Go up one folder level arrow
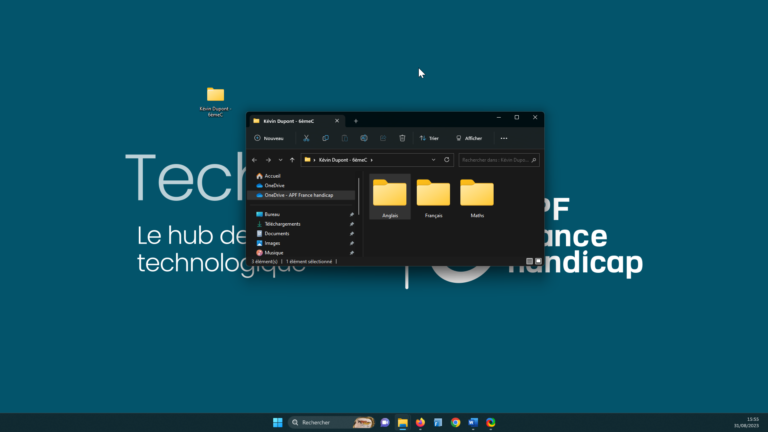This screenshot has width=768, height=432. (292, 159)
